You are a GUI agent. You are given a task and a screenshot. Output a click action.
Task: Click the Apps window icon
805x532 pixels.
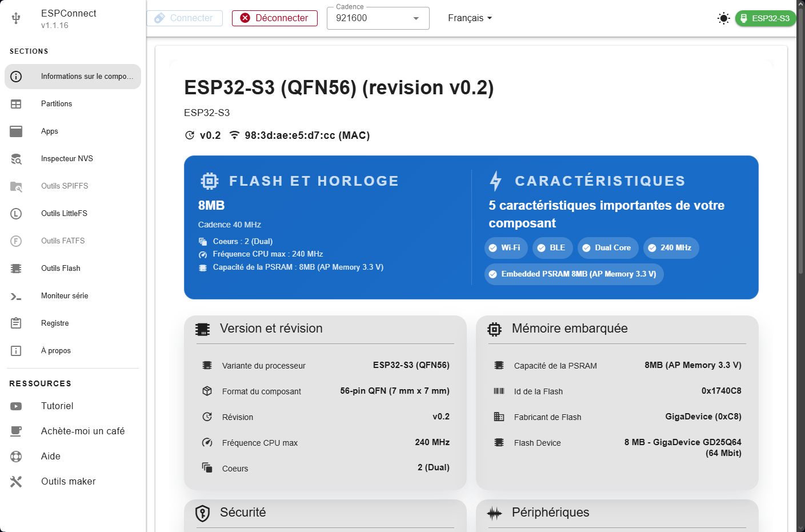(x=16, y=131)
